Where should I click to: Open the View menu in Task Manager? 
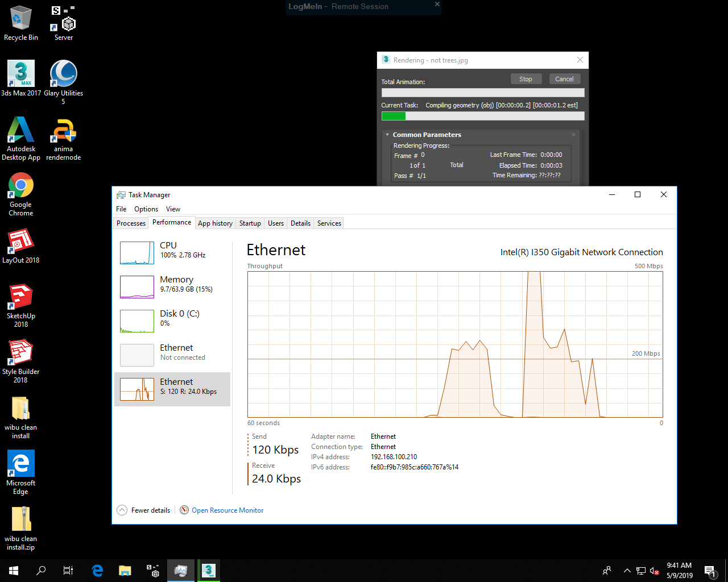pyautogui.click(x=173, y=209)
